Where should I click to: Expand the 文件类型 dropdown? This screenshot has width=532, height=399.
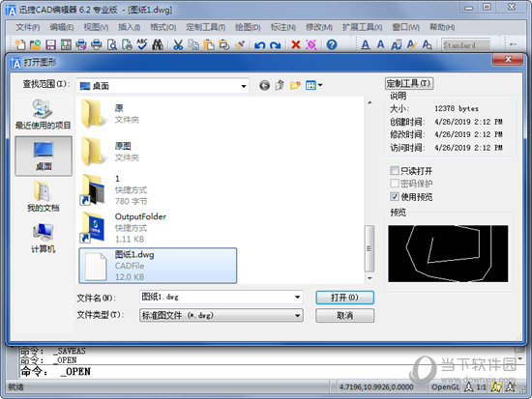tap(297, 316)
